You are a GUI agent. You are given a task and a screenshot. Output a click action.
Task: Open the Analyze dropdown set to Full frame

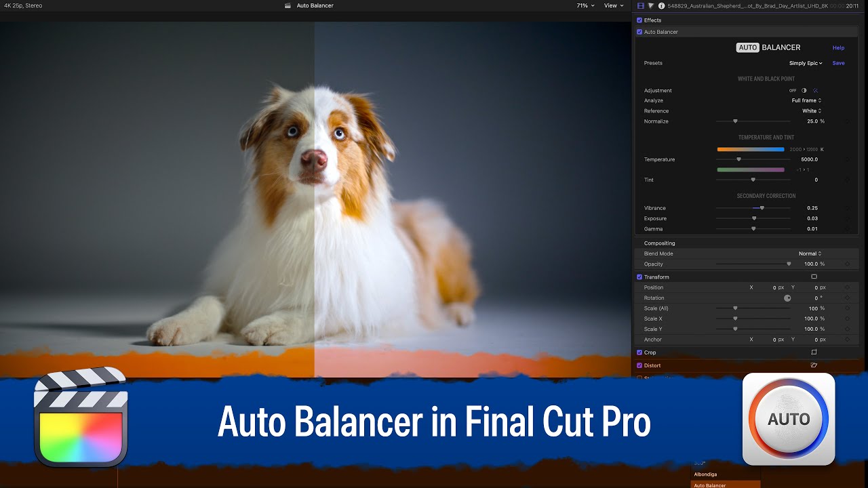tap(806, 100)
